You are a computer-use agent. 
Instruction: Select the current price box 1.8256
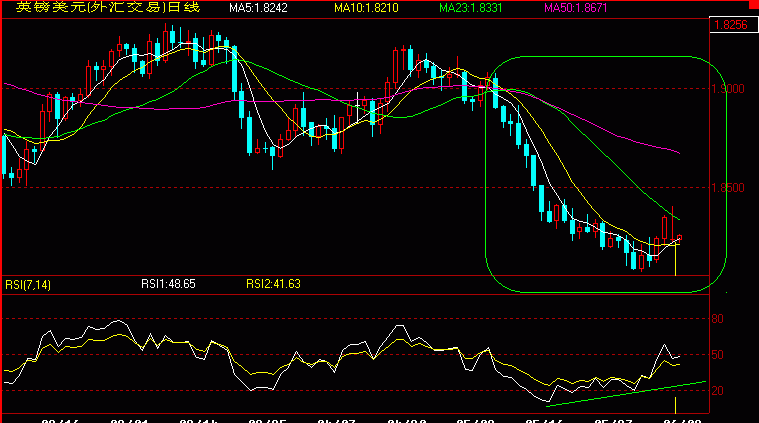pyautogui.click(x=733, y=25)
